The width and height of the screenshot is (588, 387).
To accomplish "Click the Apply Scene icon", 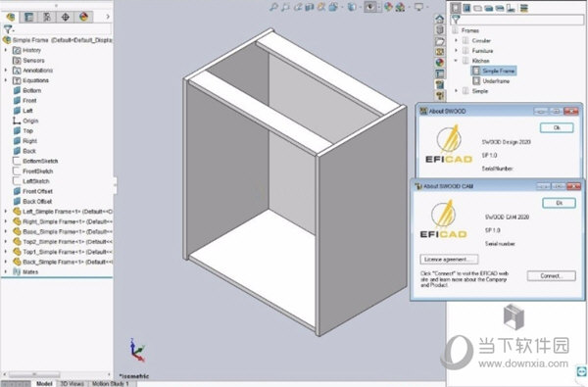I will coord(401,7).
